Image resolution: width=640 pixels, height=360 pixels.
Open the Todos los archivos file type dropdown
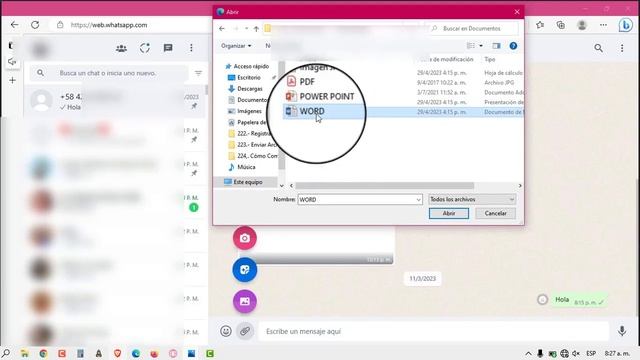472,199
